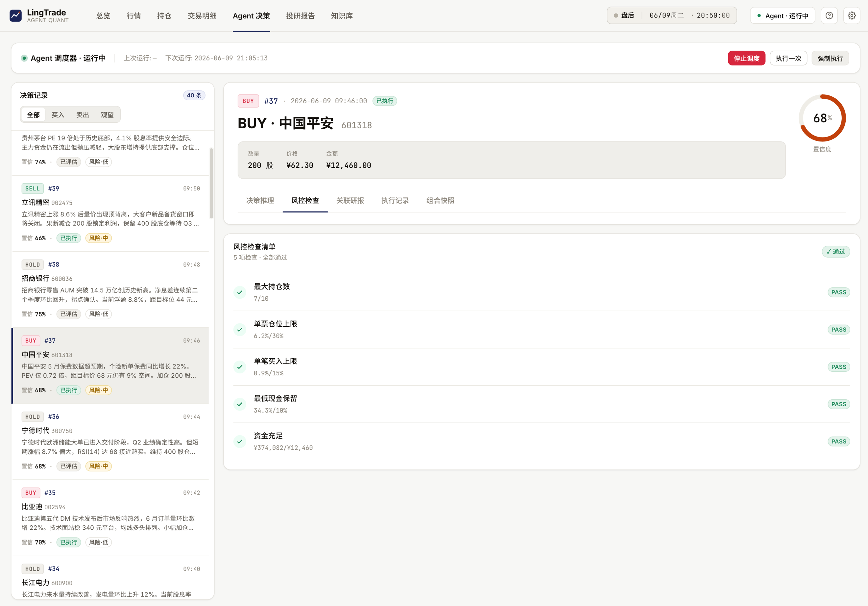This screenshot has width=868, height=606.
Task: Click the PASS badge for 资金充足
Action: tap(839, 442)
